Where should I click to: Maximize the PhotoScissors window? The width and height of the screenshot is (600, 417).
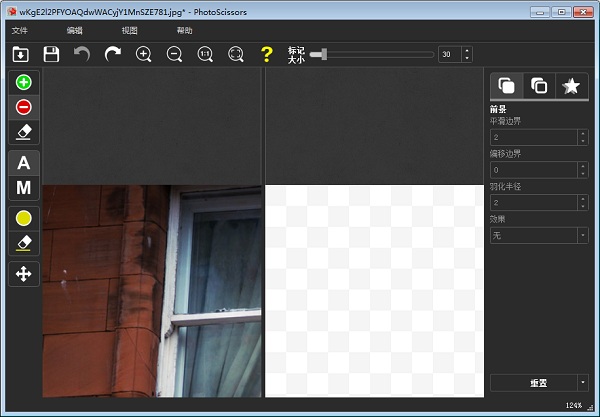click(x=561, y=12)
